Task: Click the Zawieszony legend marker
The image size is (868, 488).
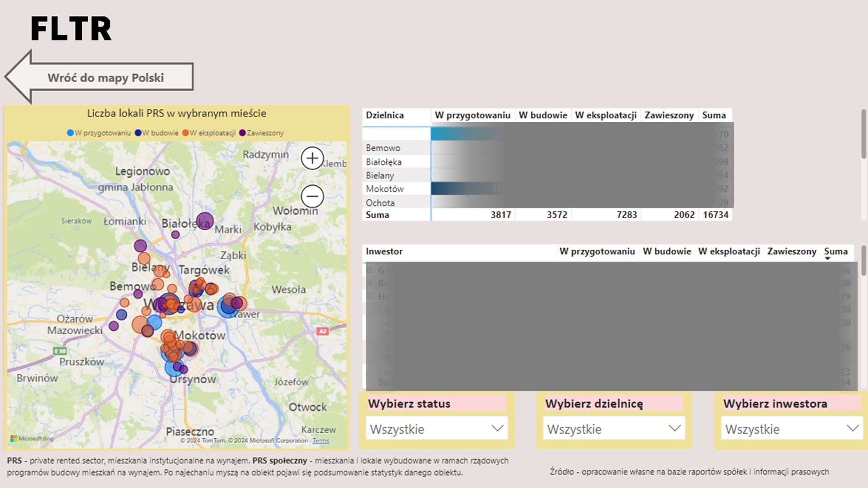Action: 242,133
